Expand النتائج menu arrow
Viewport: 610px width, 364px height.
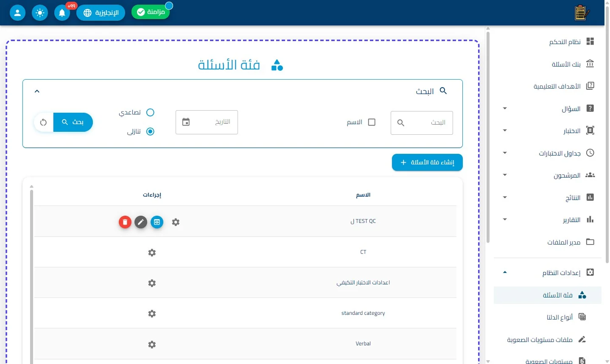pyautogui.click(x=505, y=197)
